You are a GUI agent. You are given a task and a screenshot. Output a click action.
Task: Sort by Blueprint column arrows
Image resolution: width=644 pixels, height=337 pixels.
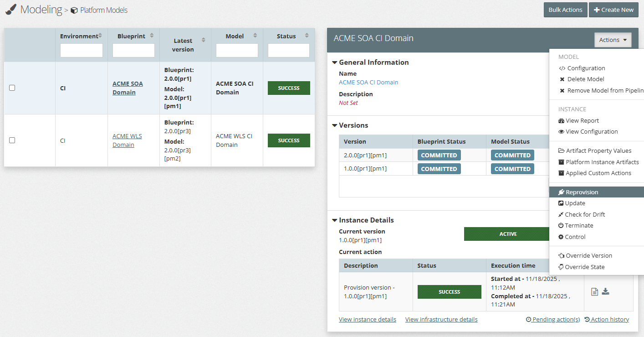[152, 36]
